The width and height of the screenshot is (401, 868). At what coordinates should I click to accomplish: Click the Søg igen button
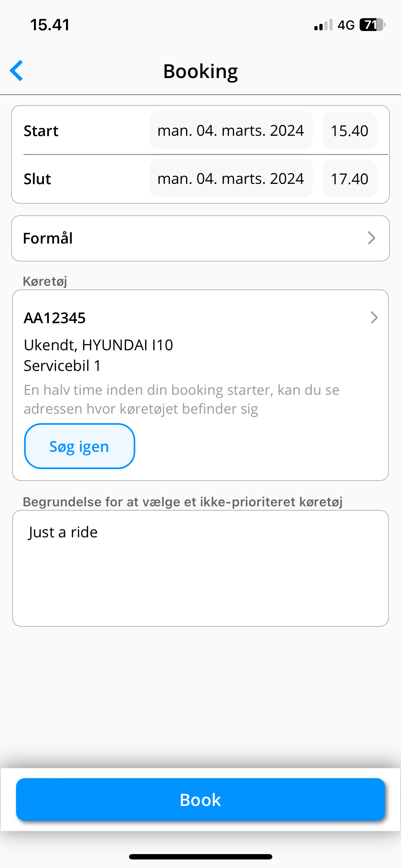79,446
